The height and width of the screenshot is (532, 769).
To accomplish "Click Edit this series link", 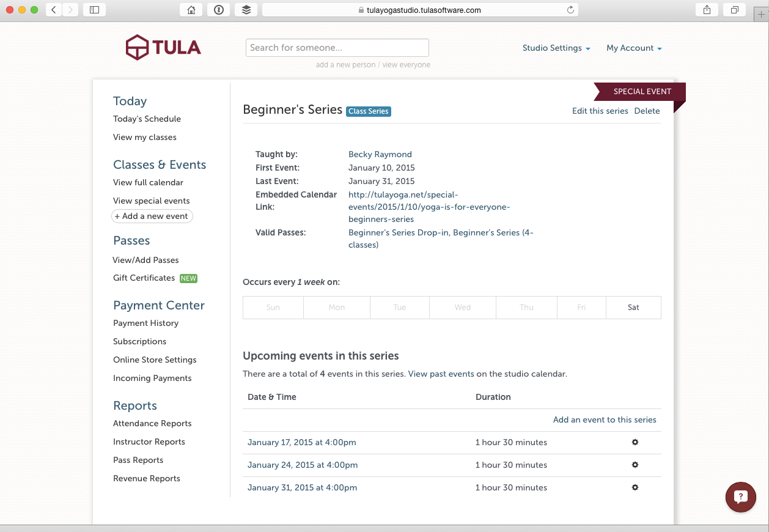I will [600, 111].
